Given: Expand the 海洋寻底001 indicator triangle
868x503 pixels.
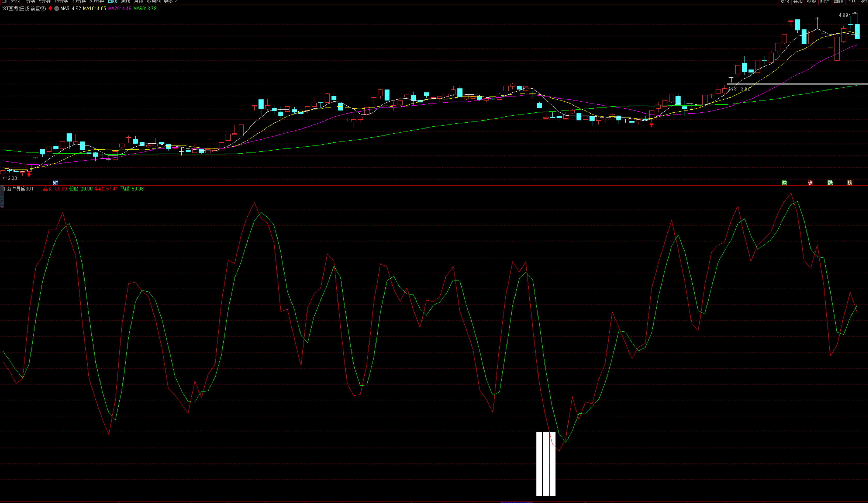Looking at the screenshot, I should click(4, 189).
